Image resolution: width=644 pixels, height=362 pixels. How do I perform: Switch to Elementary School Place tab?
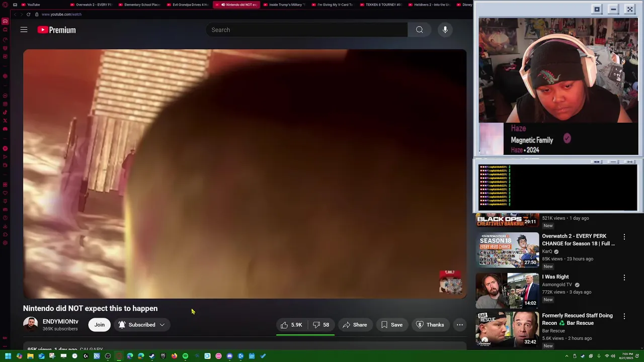140,5
